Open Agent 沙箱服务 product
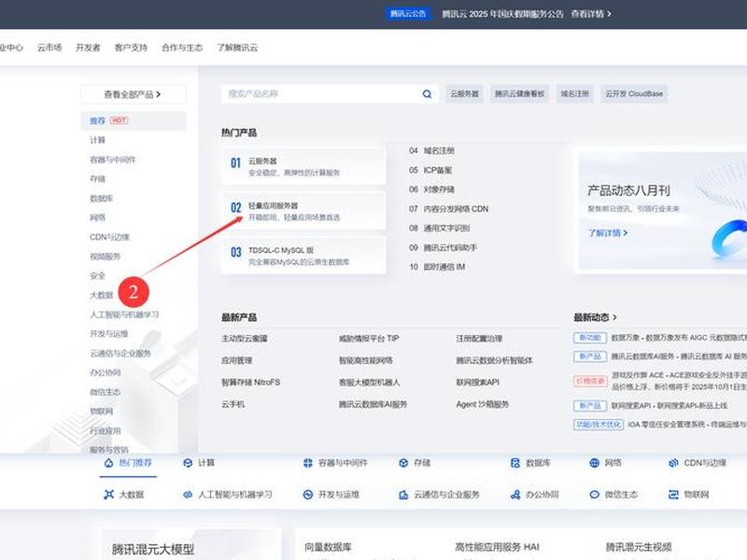This screenshot has height=560, width=747. click(482, 404)
